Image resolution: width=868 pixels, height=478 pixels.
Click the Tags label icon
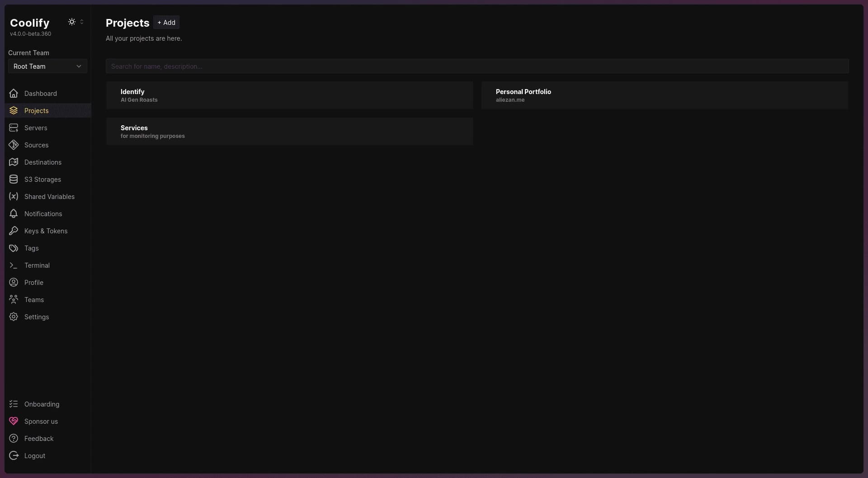(x=14, y=248)
